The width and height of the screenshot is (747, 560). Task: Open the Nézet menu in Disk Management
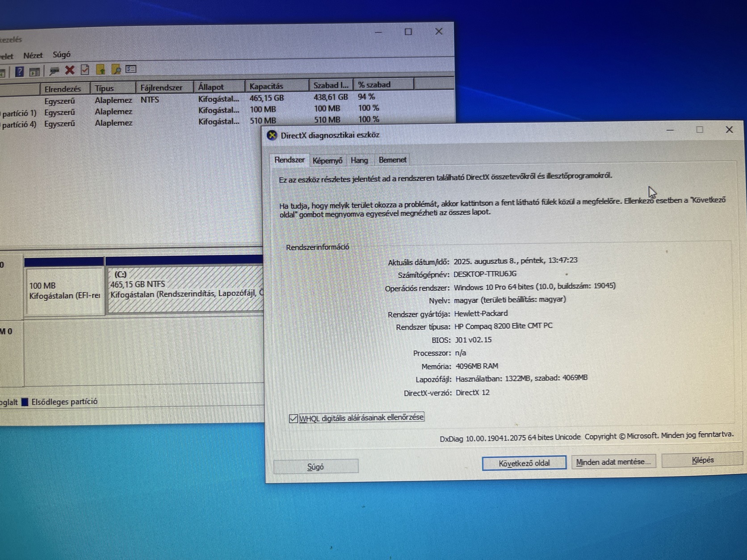tap(33, 55)
